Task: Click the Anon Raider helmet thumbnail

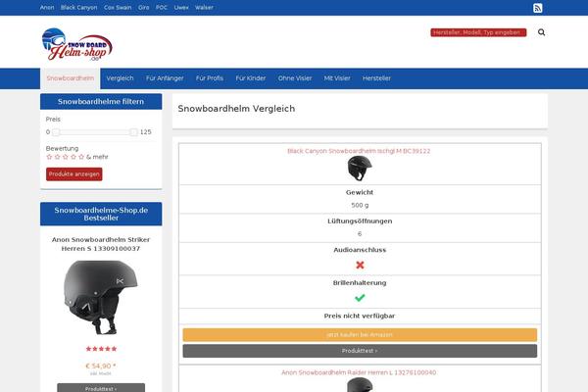Action: coord(360,385)
